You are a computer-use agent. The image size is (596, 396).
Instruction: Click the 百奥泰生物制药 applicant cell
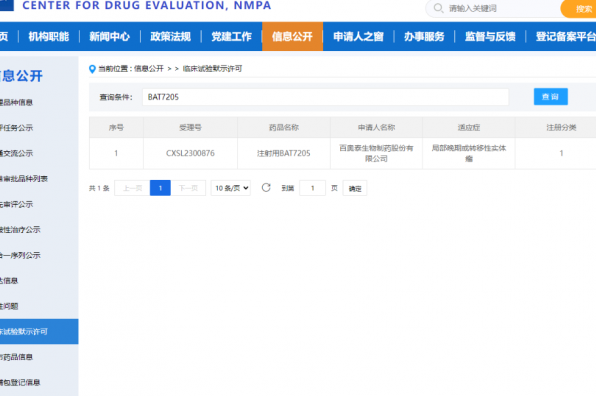(x=376, y=153)
